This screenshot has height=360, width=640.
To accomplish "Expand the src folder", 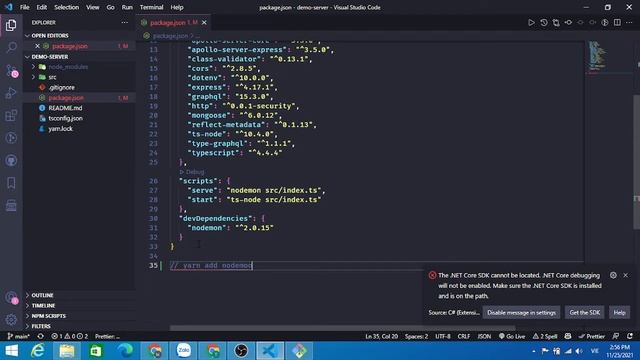I will tap(52, 77).
